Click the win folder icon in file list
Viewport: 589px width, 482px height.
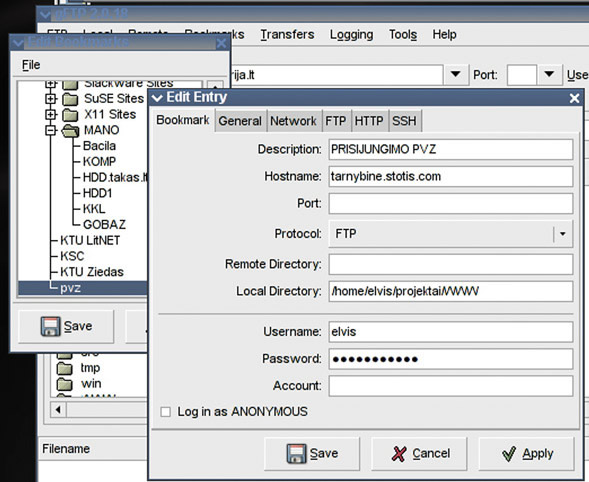[x=65, y=384]
